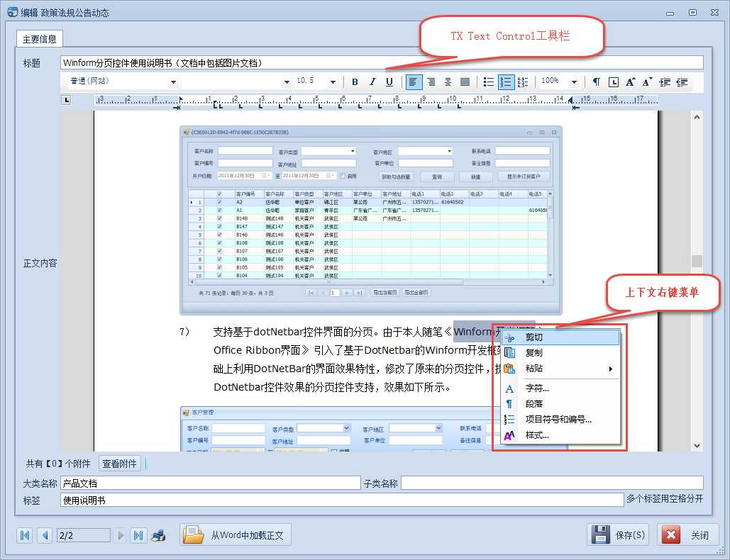Align paragraph text to the left
This screenshot has height=560, width=730.
(412, 82)
